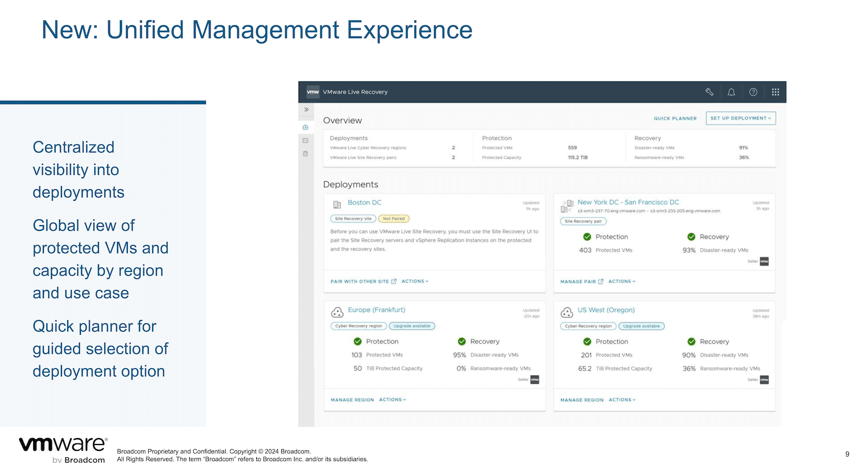Click the 93% Disaster-ready VMs figure

[x=689, y=250]
